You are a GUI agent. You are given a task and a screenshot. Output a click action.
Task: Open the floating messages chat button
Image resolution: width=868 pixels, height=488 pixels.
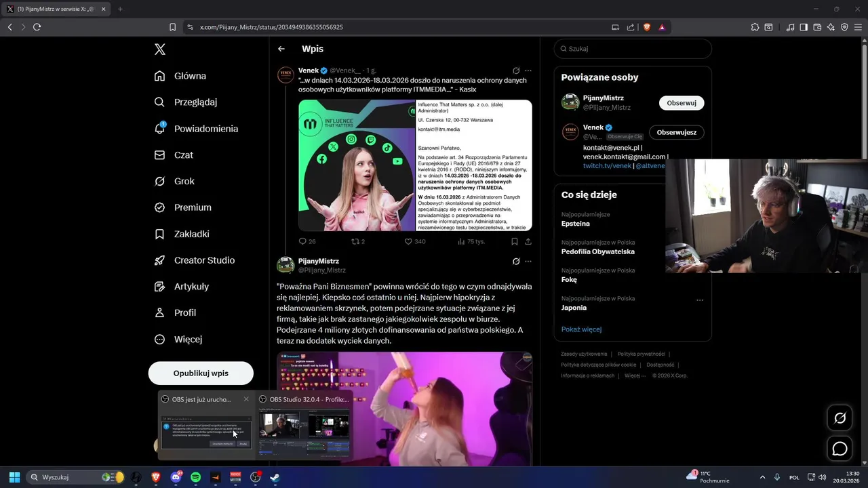coord(840,449)
